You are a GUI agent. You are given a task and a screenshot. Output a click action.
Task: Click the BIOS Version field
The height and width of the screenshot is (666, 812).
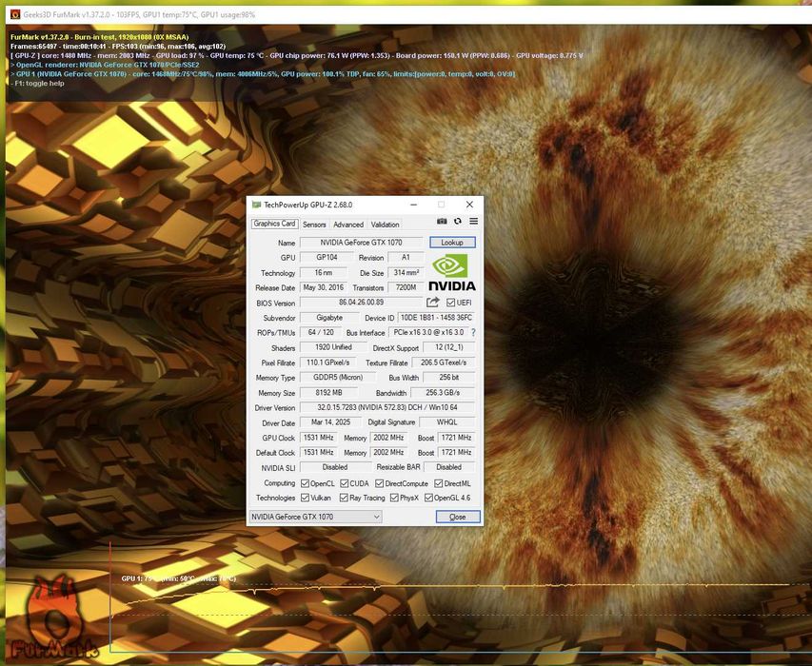pyautogui.click(x=362, y=303)
